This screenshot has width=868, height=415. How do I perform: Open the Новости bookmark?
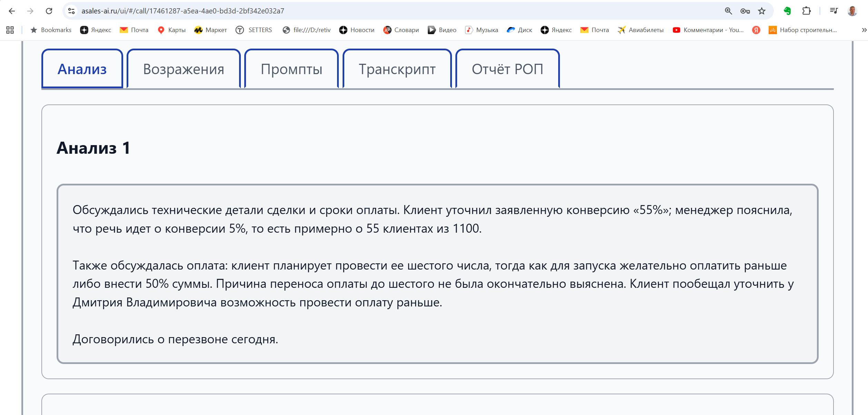coord(357,30)
